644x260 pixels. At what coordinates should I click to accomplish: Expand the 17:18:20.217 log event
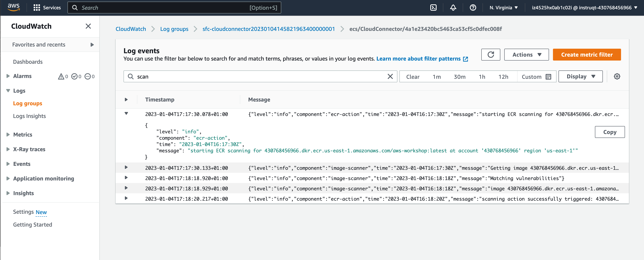[x=126, y=198]
